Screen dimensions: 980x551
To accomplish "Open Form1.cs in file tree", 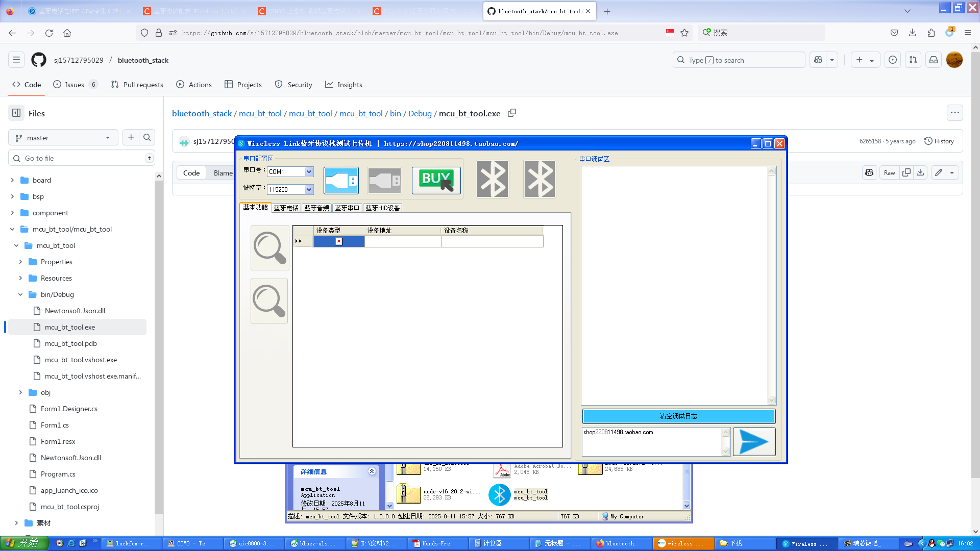I will pos(55,425).
